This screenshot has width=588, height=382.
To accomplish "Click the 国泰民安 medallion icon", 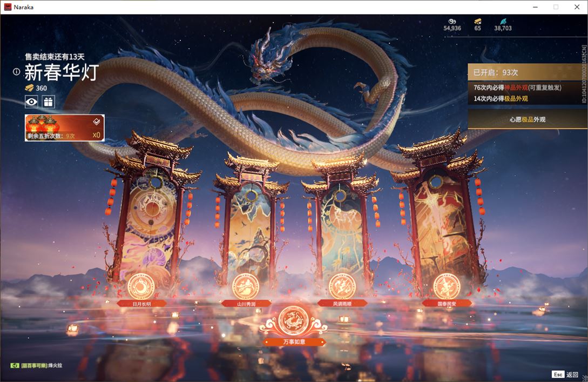I will (447, 287).
